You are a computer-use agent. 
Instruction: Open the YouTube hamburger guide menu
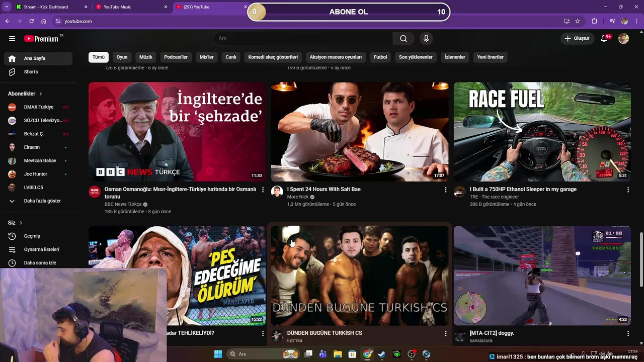[x=12, y=39]
